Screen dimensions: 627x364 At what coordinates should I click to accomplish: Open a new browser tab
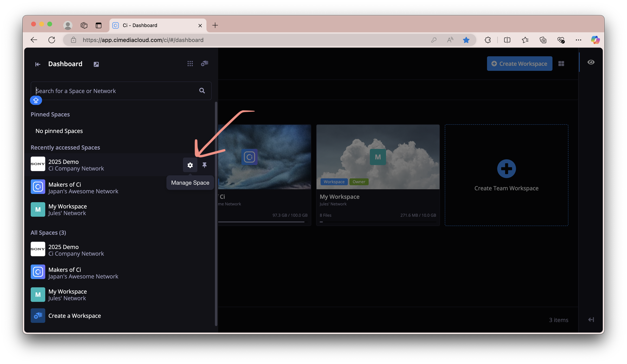(x=215, y=25)
